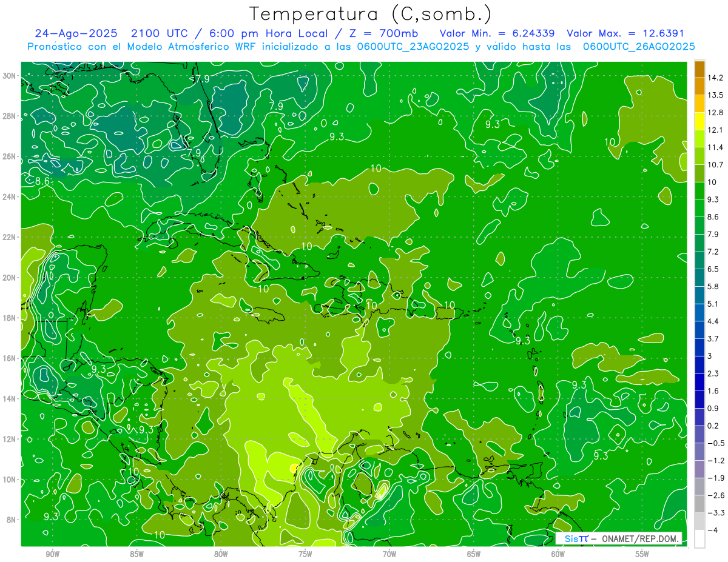Pick the dark orange swatch above 14.2
The width and height of the screenshot is (728, 562).
pos(699,69)
